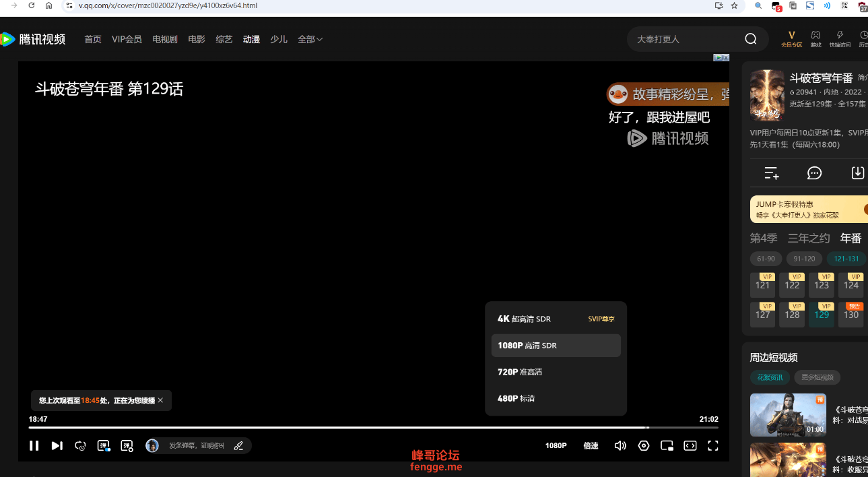Play episode 128
868x477 pixels.
point(792,315)
